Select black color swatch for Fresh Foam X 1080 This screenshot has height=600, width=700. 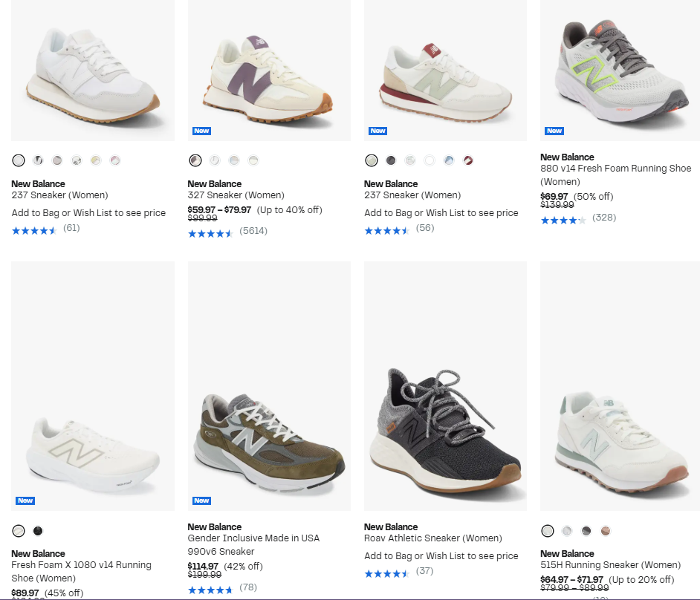coord(38,531)
